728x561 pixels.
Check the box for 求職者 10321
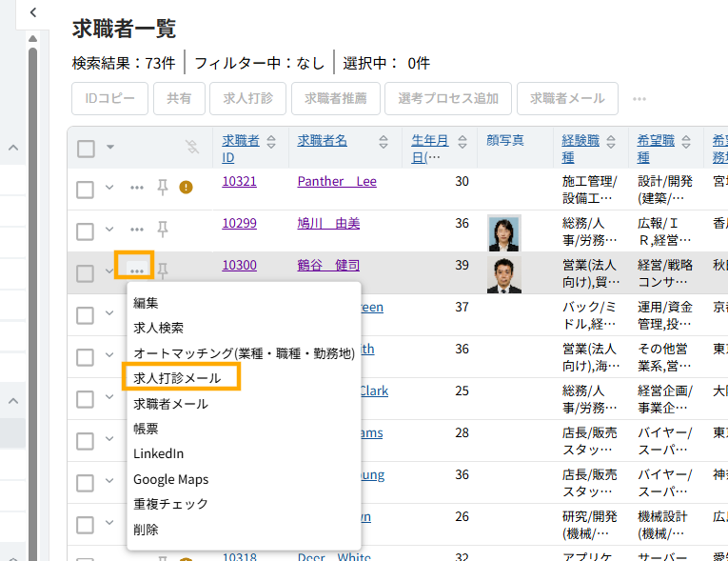coord(86,189)
